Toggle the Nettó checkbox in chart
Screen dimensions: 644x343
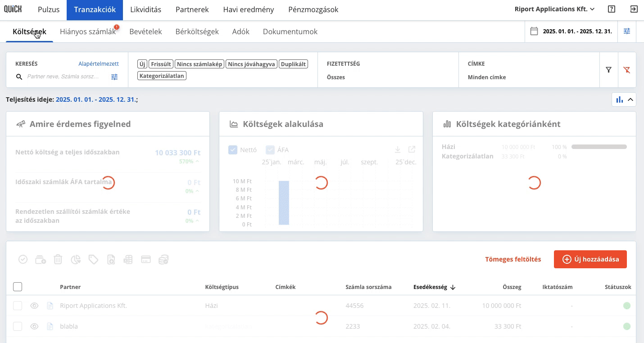(233, 150)
